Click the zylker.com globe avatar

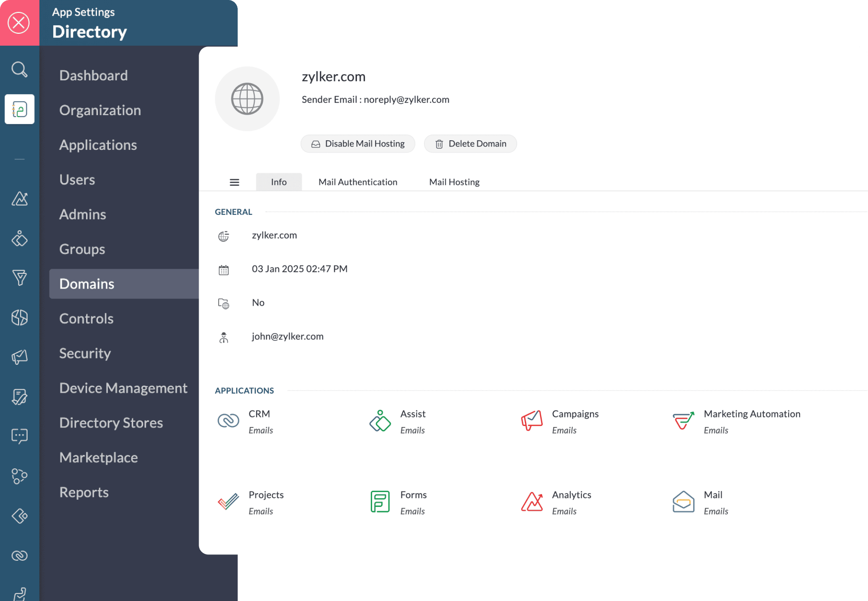247,98
